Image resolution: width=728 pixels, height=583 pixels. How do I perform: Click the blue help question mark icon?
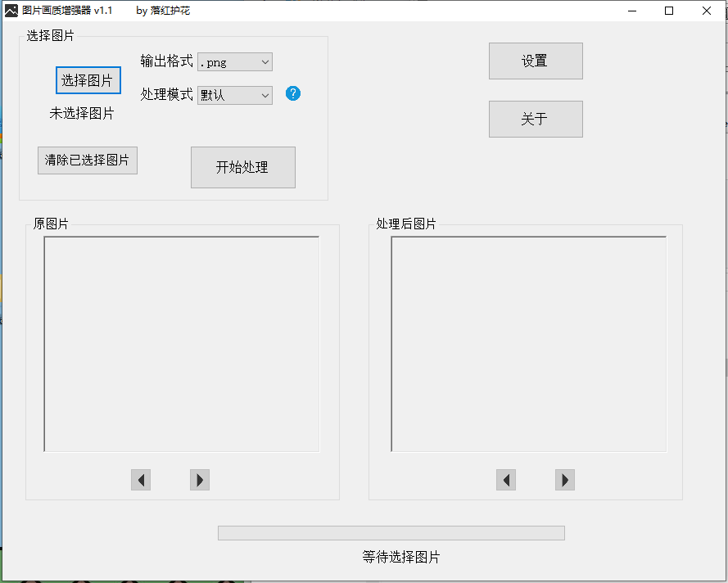tap(293, 93)
